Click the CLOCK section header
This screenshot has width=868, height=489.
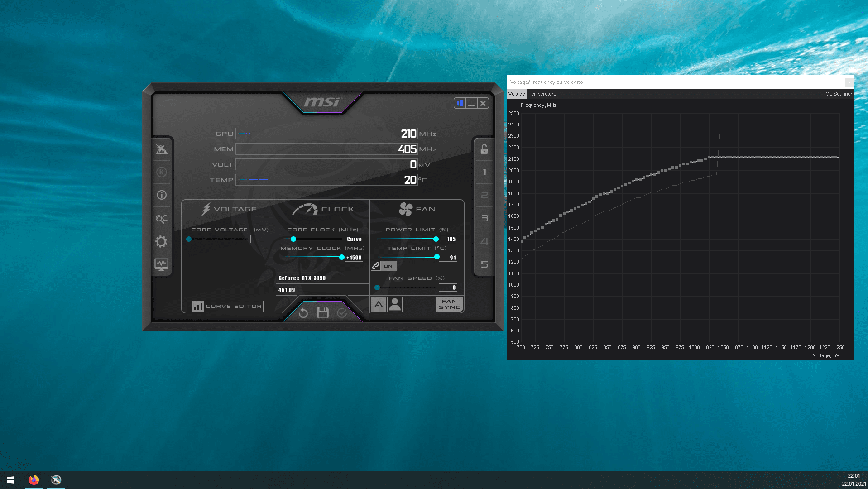[x=323, y=209]
